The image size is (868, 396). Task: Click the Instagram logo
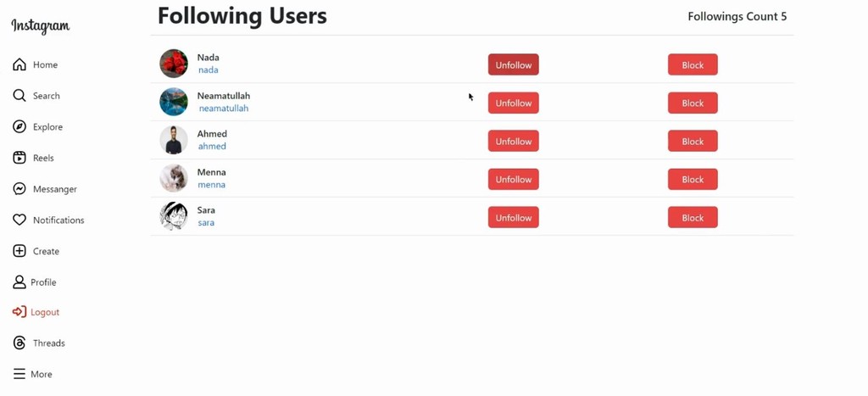click(x=41, y=26)
